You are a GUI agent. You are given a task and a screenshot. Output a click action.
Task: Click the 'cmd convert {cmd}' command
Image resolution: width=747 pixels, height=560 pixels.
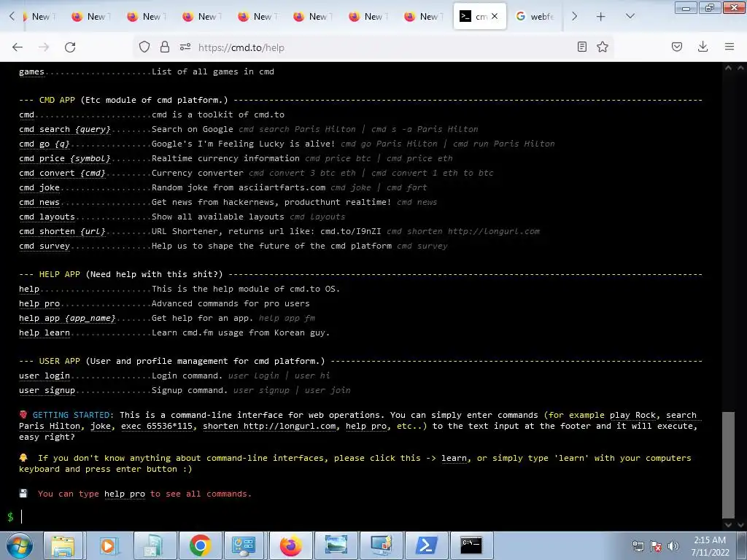coord(62,173)
